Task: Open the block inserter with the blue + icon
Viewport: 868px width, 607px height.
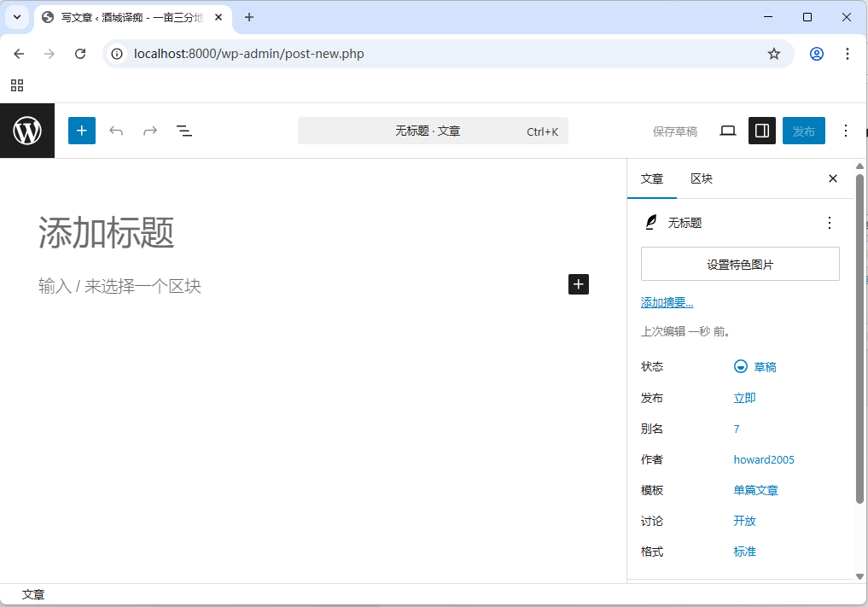Action: [x=81, y=130]
